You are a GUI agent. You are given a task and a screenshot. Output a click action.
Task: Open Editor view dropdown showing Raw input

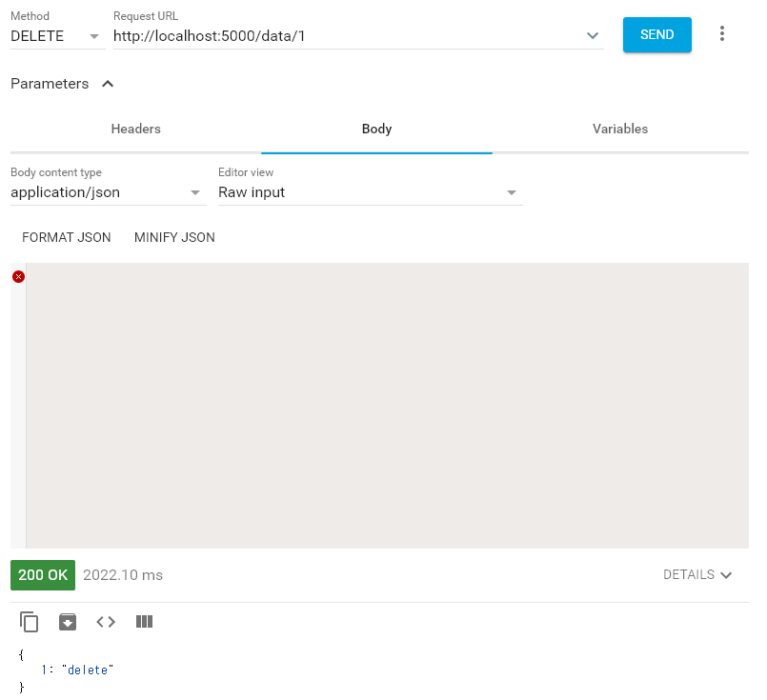pyautogui.click(x=371, y=192)
